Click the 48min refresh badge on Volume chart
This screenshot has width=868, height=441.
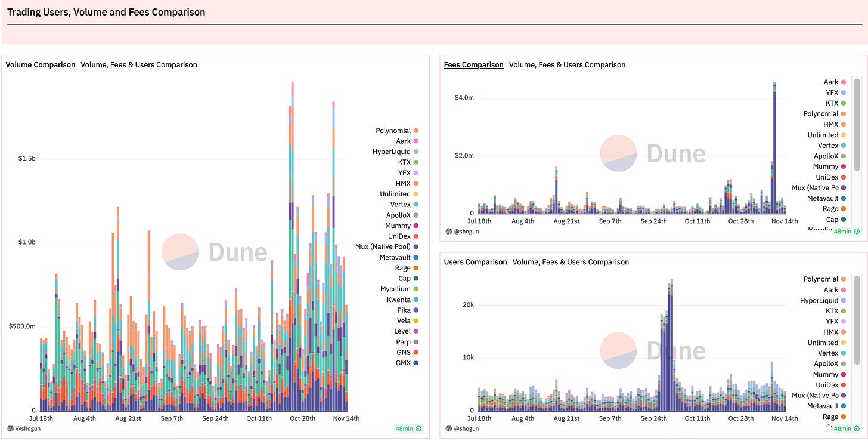tap(408, 428)
